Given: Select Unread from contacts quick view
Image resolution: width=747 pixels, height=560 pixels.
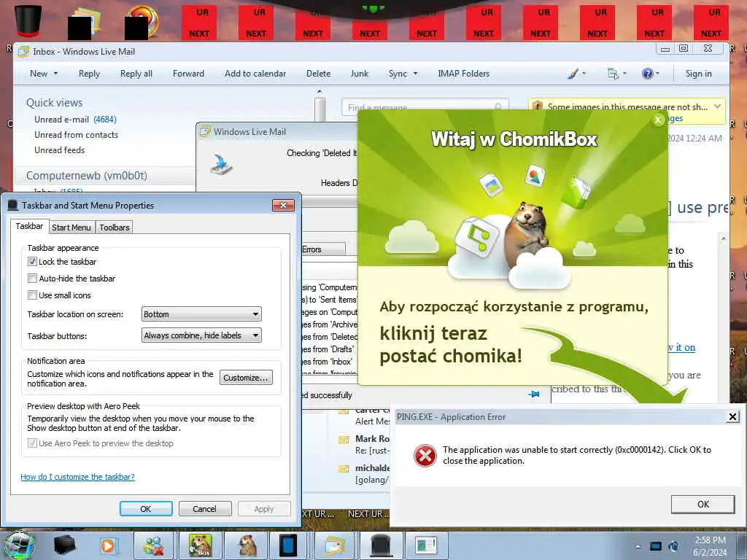Looking at the screenshot, I should [76, 134].
